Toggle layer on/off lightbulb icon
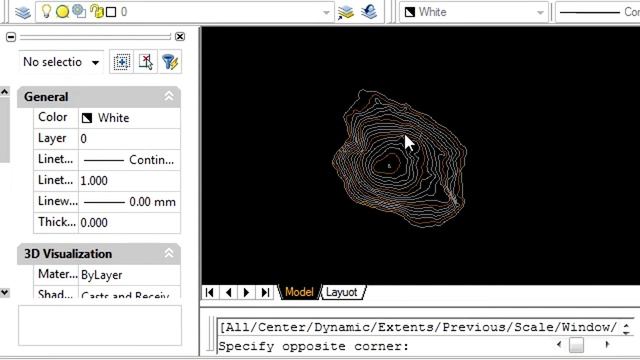This screenshot has height=360, width=640. tap(47, 11)
